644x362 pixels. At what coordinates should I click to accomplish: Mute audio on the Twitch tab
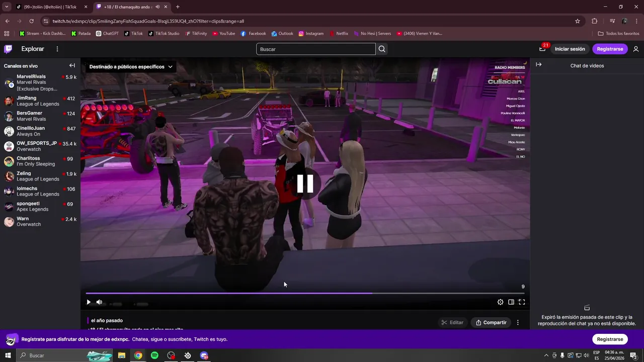(x=157, y=7)
